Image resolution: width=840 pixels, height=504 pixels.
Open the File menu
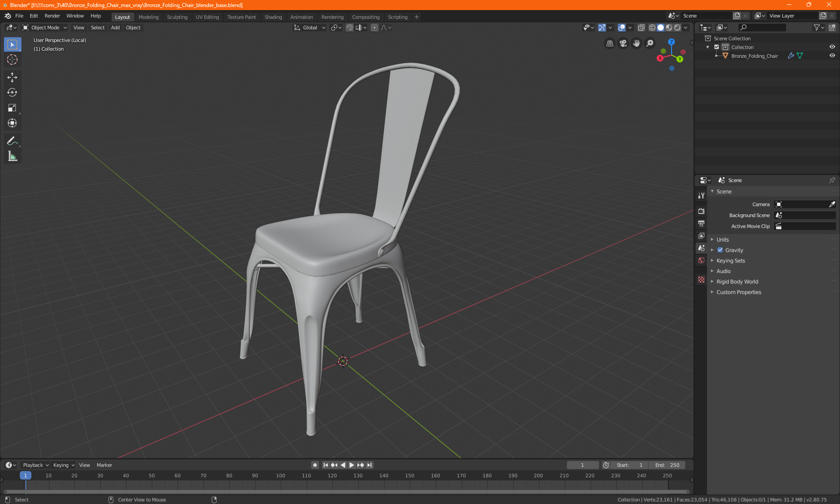click(x=19, y=16)
